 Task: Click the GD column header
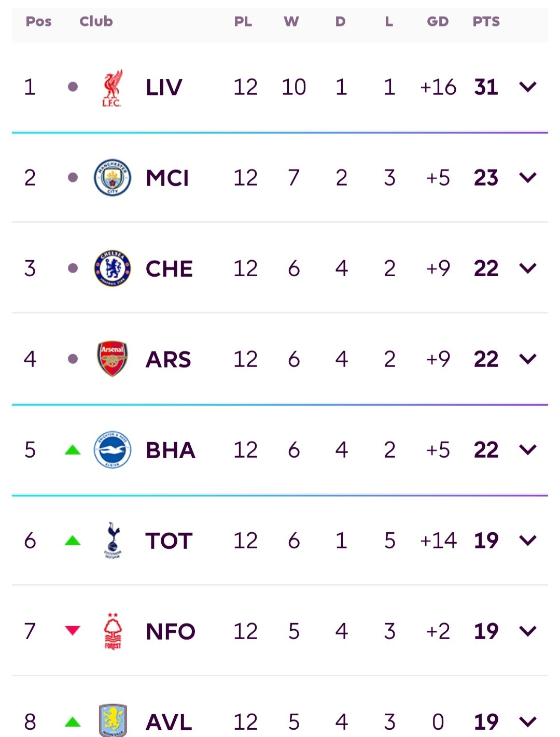coord(438,21)
